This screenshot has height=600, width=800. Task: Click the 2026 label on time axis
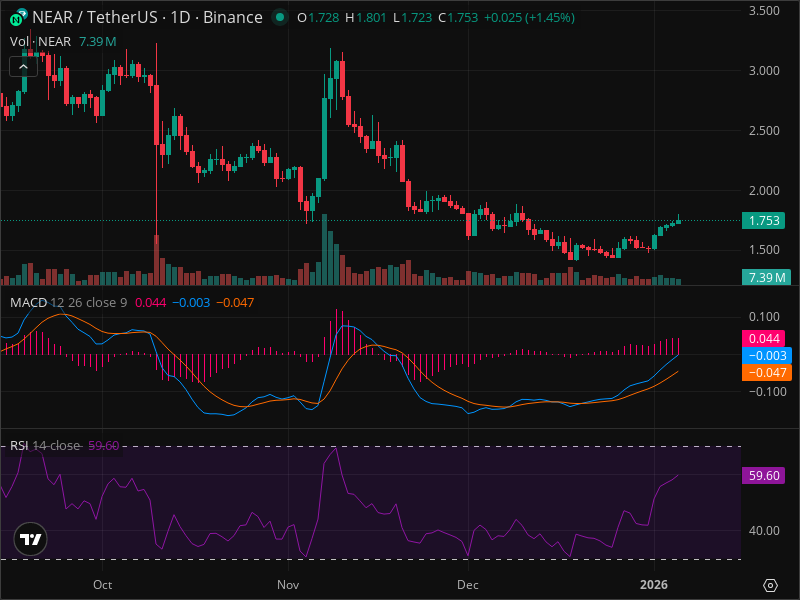point(654,585)
